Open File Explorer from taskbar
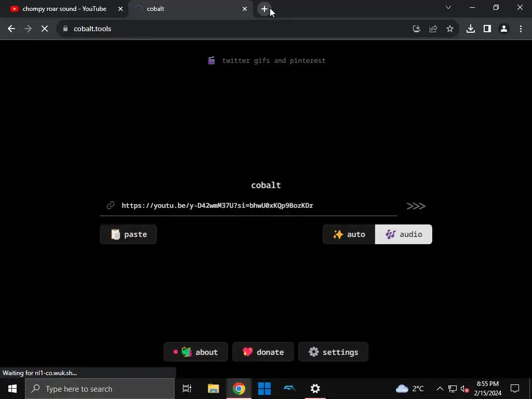Viewport: 532px width, 399px height. [214, 389]
